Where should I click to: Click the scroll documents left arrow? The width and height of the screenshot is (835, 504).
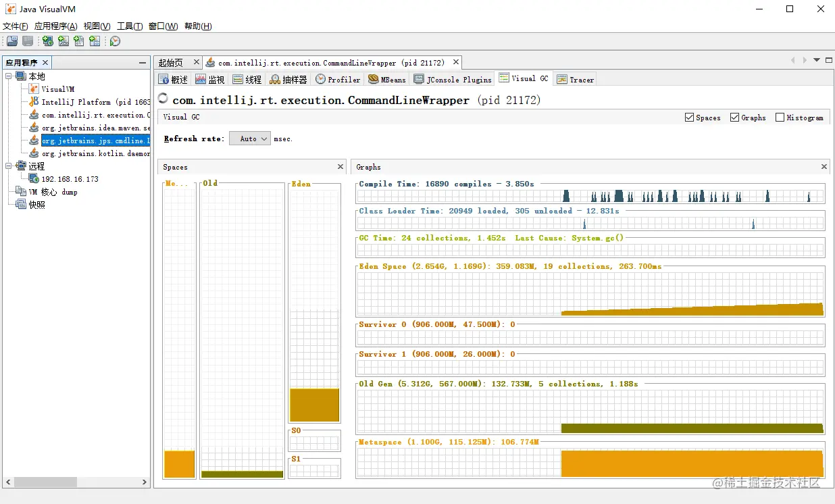coord(793,60)
